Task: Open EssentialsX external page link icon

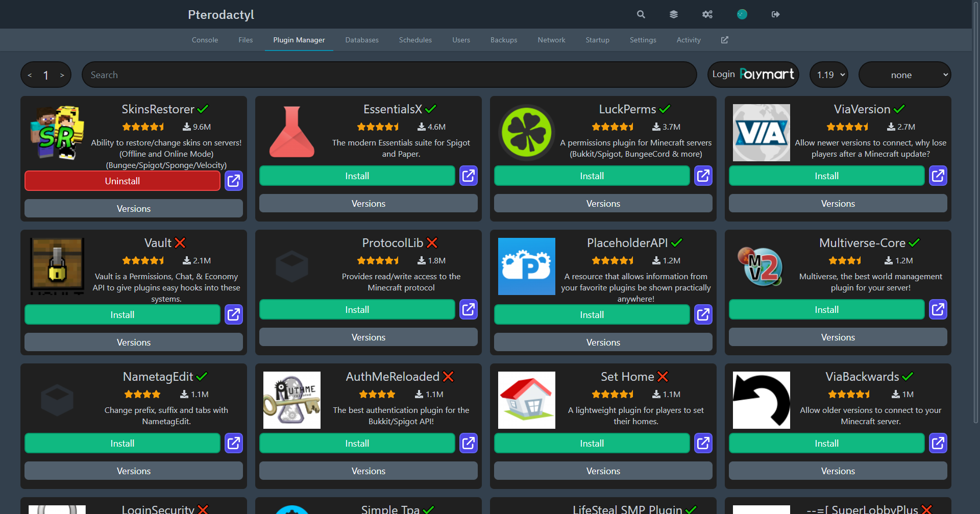Action: (x=468, y=176)
